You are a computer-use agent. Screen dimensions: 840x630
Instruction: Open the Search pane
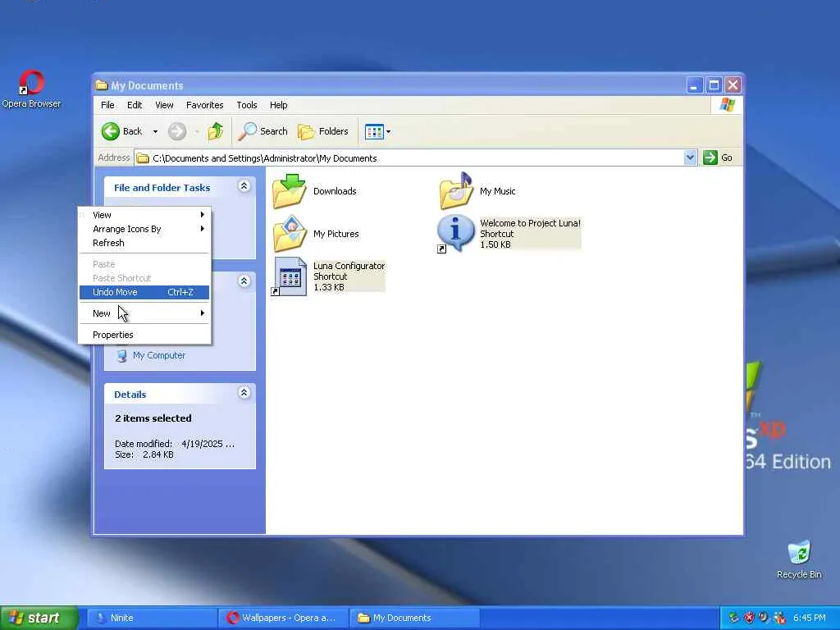point(263,131)
